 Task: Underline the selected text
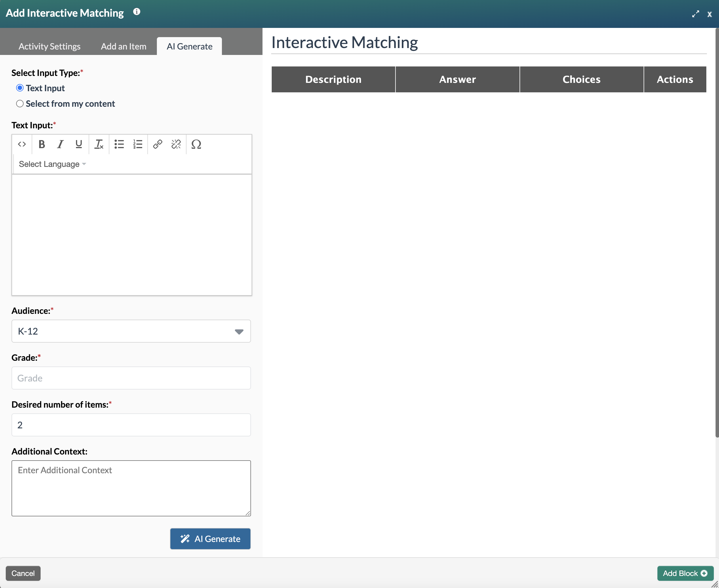[79, 144]
